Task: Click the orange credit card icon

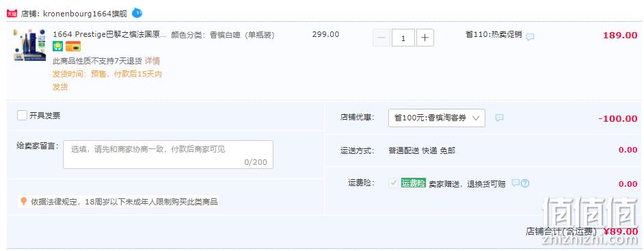Action: point(73,47)
